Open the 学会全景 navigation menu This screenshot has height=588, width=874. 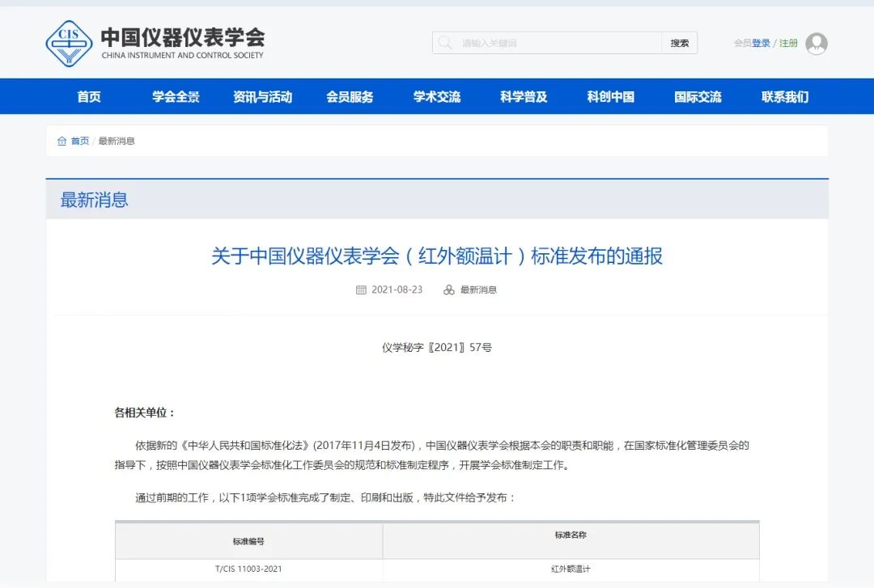176,97
